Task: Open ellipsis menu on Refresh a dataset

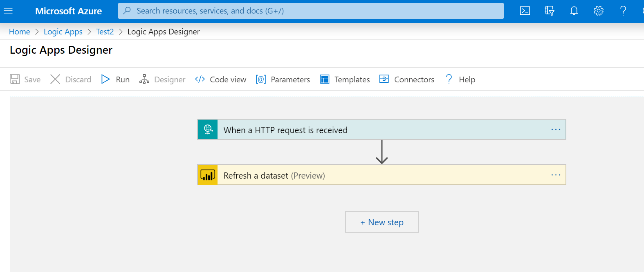Action: [555, 175]
